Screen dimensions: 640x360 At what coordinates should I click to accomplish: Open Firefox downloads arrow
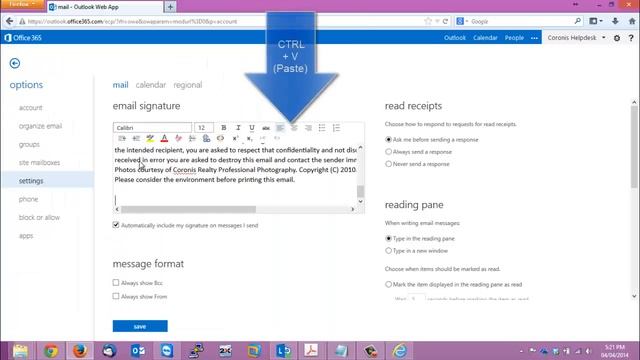coord(615,21)
